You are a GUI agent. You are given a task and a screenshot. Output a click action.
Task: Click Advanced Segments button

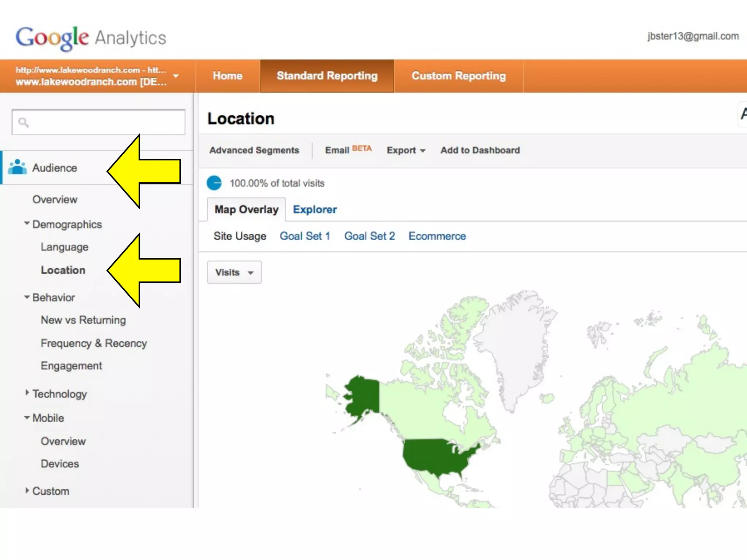[x=254, y=150]
